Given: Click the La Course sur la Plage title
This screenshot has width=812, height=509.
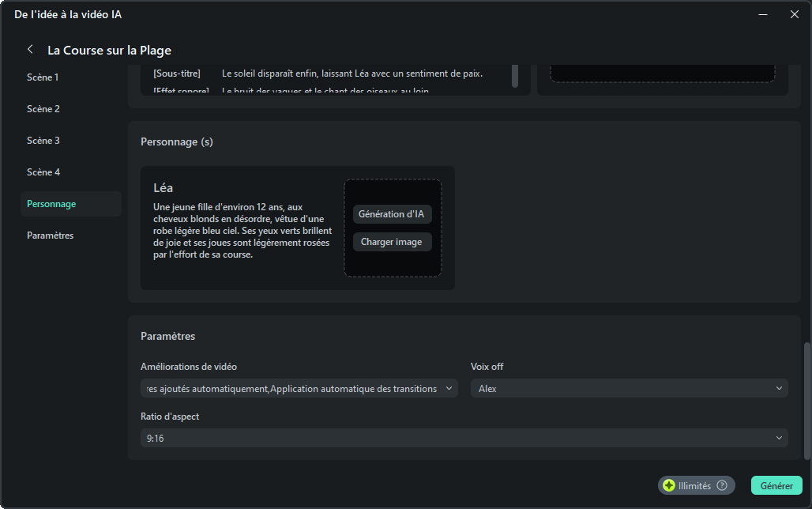Looking at the screenshot, I should pos(109,51).
